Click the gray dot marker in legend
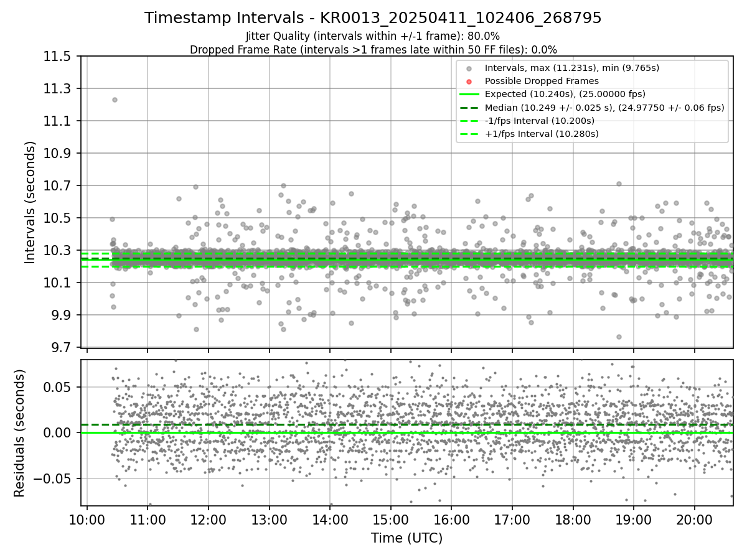 [x=469, y=68]
